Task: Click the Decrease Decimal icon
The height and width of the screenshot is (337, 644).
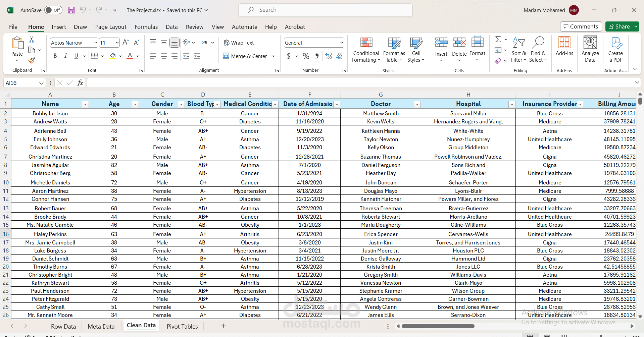Action: coord(339,56)
